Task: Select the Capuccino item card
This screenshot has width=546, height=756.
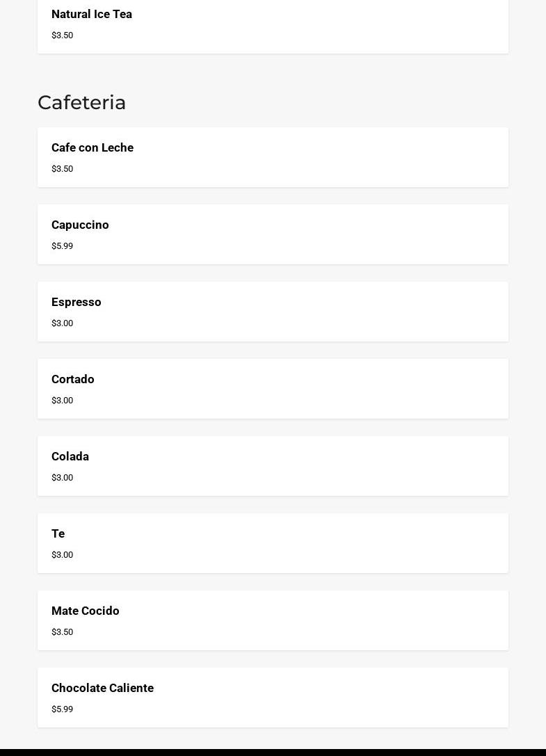Action: coord(273,234)
